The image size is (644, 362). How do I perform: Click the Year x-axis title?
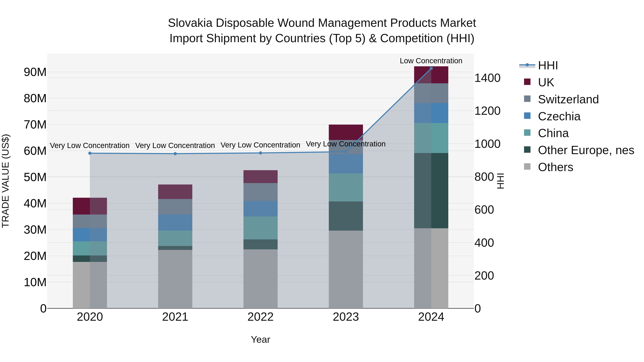pyautogui.click(x=260, y=339)
